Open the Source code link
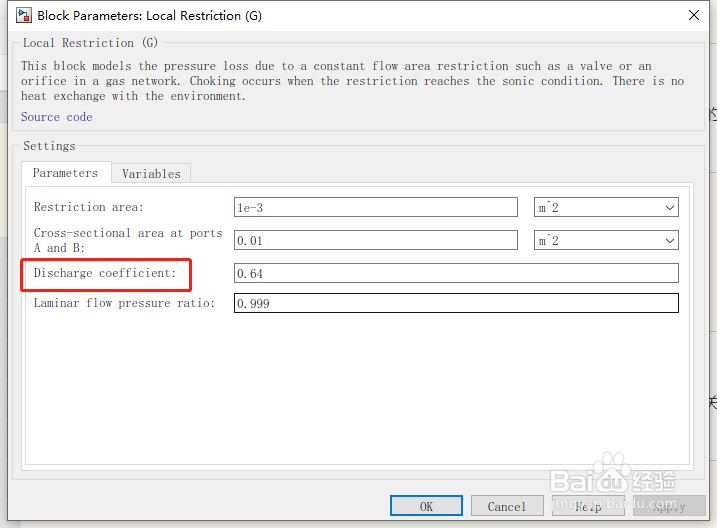The height and width of the screenshot is (528, 717). click(x=57, y=117)
